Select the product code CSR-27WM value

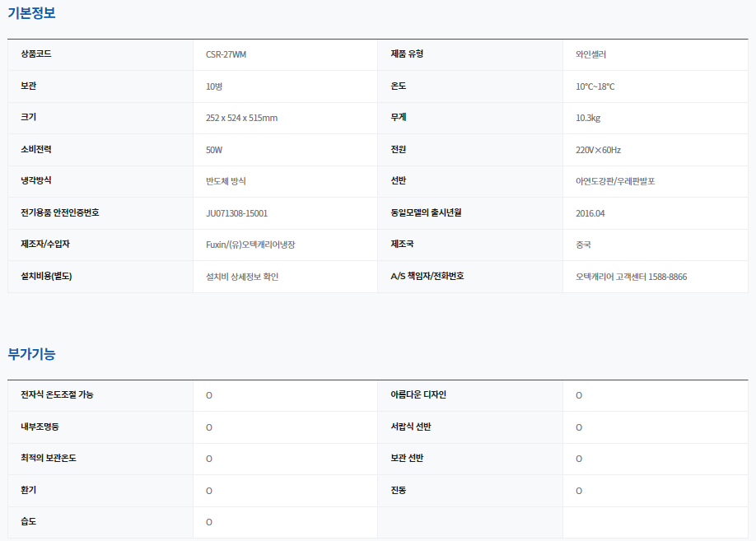click(x=226, y=55)
